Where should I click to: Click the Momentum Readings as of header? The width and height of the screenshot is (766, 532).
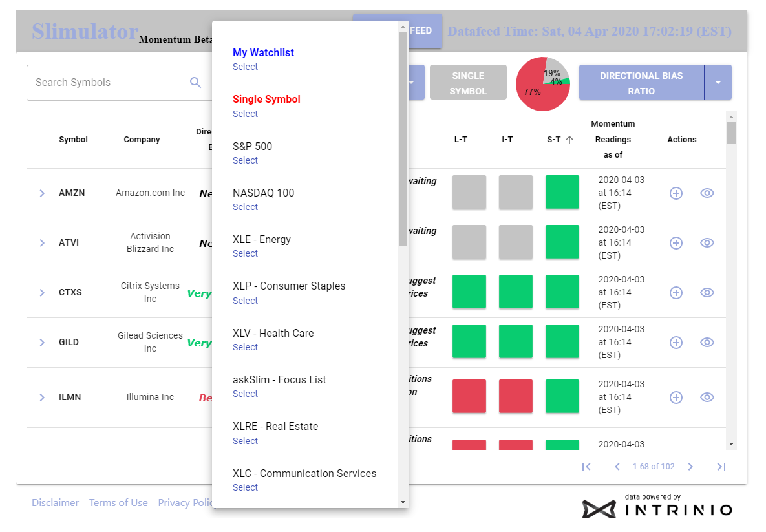tap(613, 139)
